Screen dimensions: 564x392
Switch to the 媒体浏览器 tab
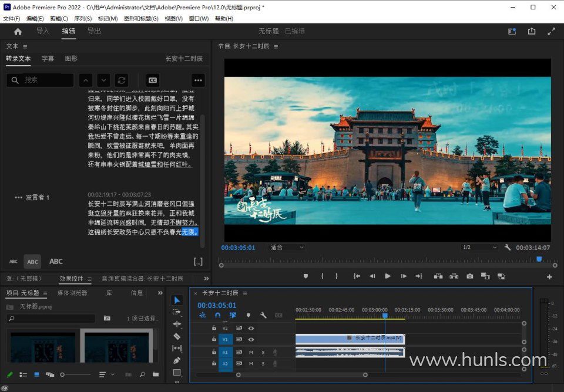pyautogui.click(x=72, y=293)
